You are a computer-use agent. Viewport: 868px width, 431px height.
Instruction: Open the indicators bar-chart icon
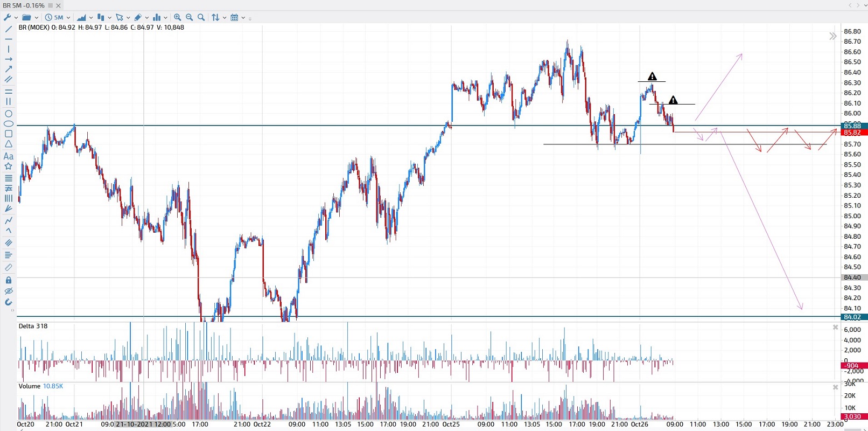[157, 17]
